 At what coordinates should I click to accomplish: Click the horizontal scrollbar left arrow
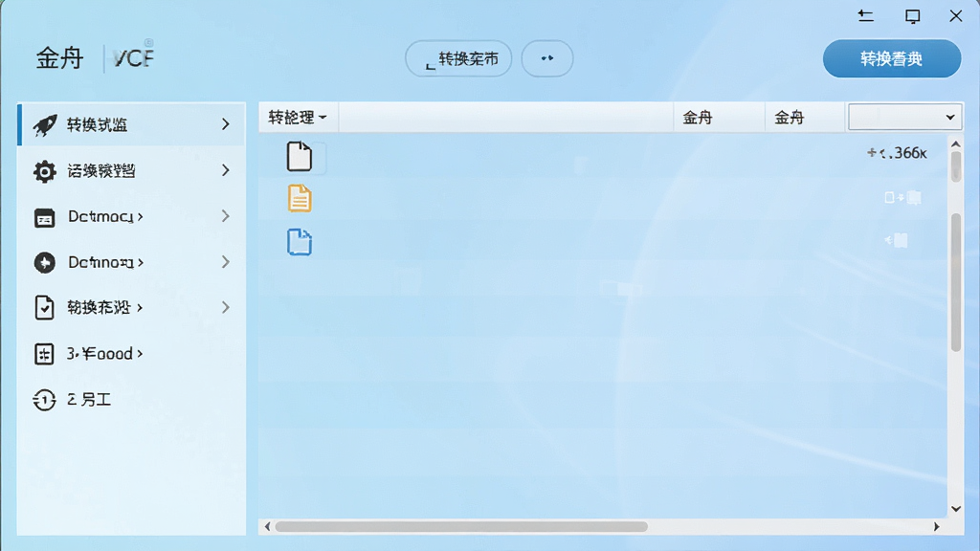pos(268,527)
